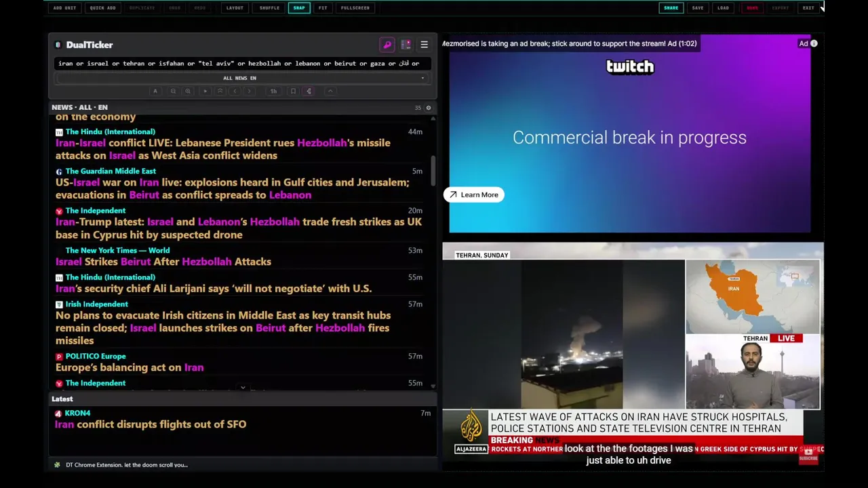The width and height of the screenshot is (868, 488).
Task: Click the KRON4 source icon
Action: 59,413
